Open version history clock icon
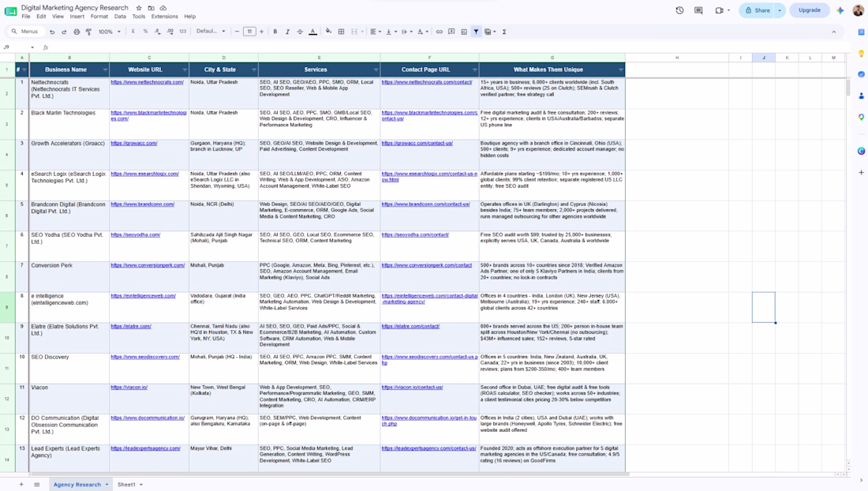 click(679, 10)
